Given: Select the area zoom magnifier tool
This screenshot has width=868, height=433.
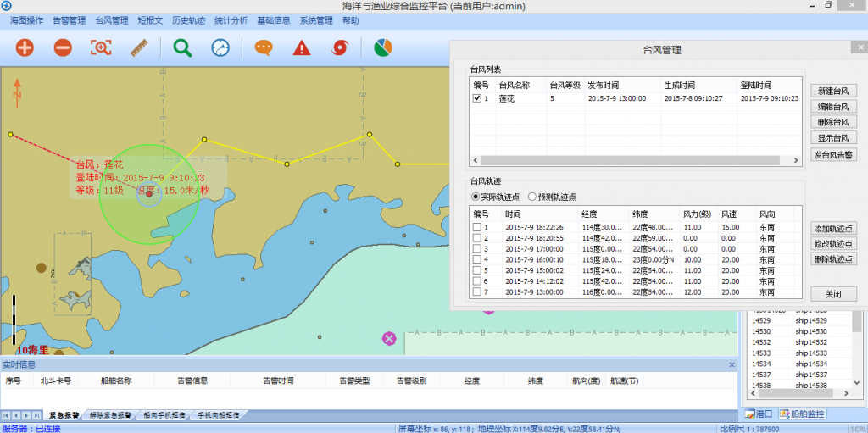Looking at the screenshot, I should [102, 47].
